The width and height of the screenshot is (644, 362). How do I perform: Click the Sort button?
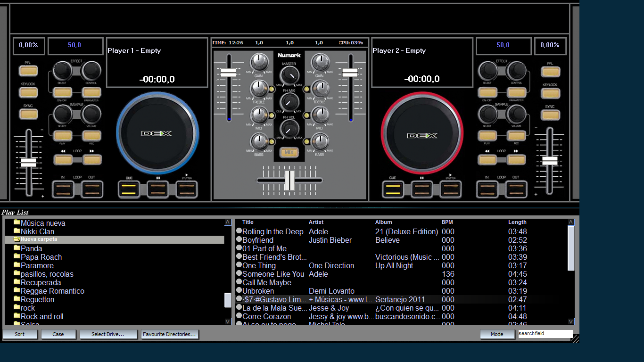(x=20, y=334)
